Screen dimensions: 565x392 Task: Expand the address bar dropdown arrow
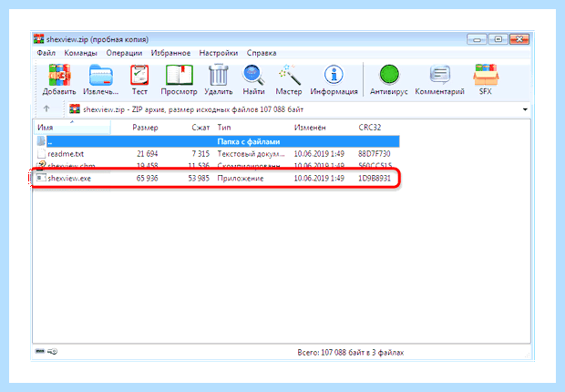click(525, 109)
